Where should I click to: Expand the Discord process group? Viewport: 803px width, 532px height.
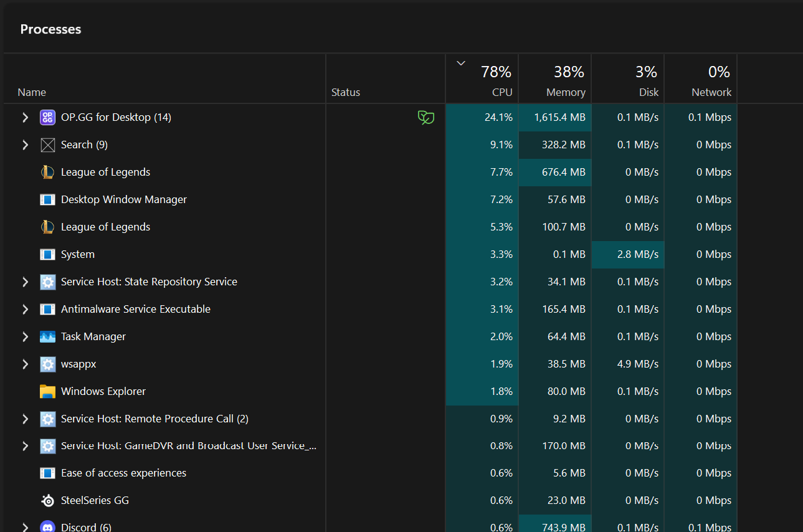[x=25, y=527]
